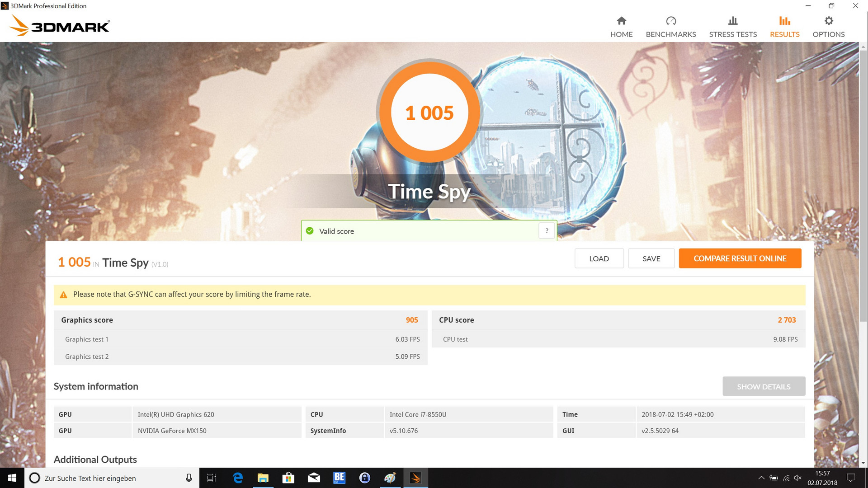Click the question mark help button
This screenshot has height=488, width=868.
(547, 231)
